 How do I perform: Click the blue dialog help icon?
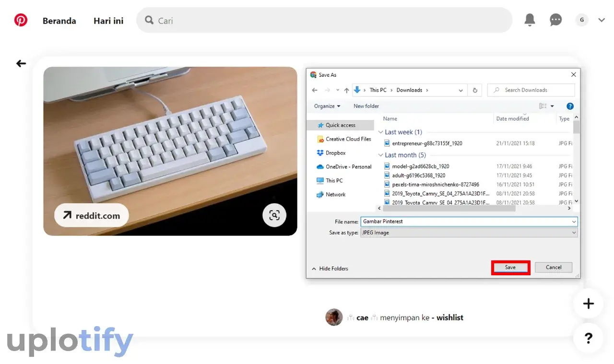(570, 106)
